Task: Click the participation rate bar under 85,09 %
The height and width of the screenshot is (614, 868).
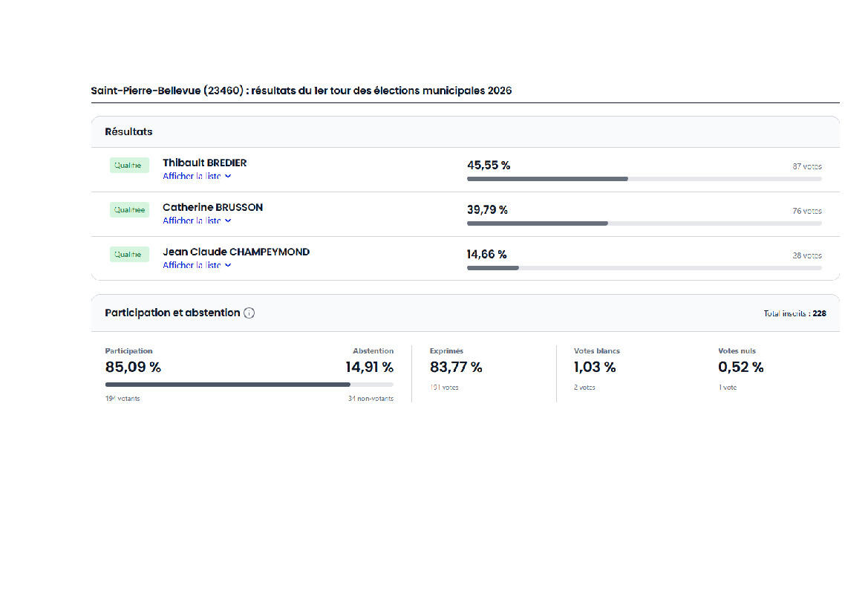Action: pos(249,385)
